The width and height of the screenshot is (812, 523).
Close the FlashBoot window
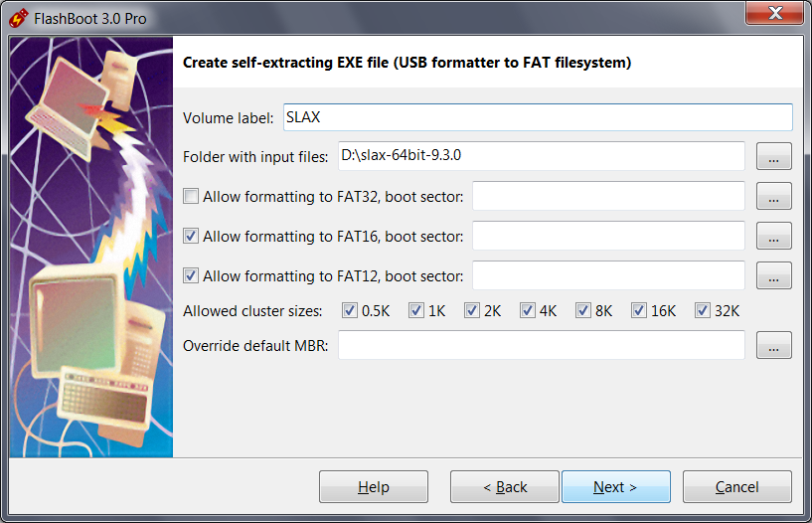coord(774,12)
